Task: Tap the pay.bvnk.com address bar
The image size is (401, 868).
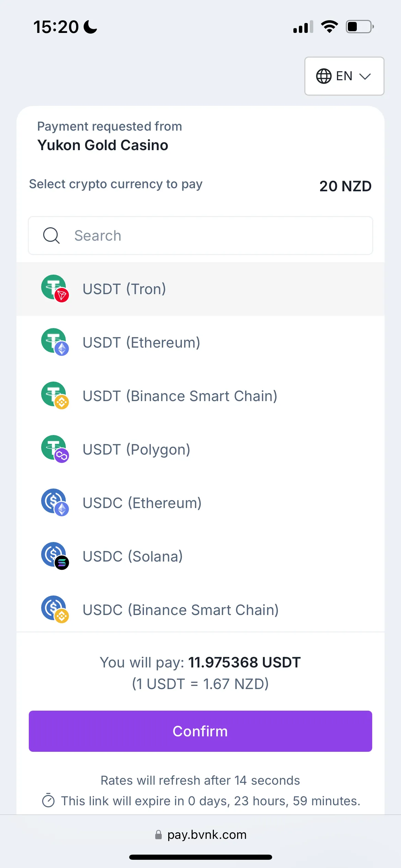Action: pyautogui.click(x=207, y=835)
